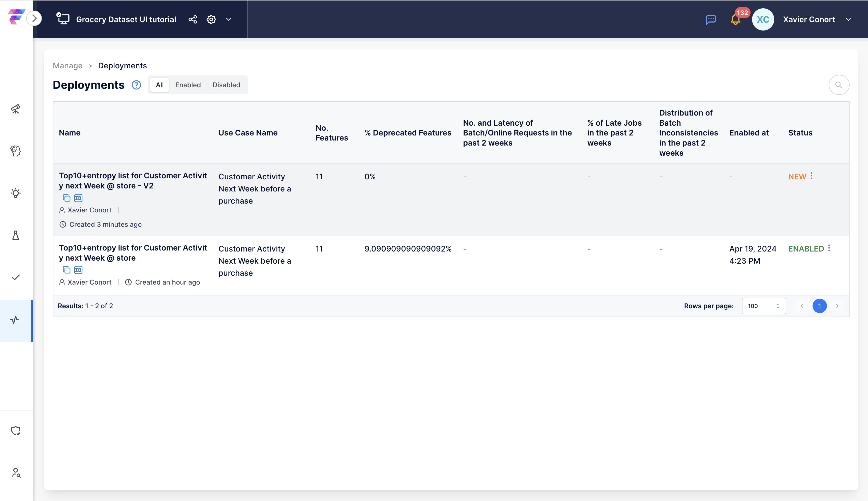Click the catalog monitor icon
The image size is (868, 501).
63,19
